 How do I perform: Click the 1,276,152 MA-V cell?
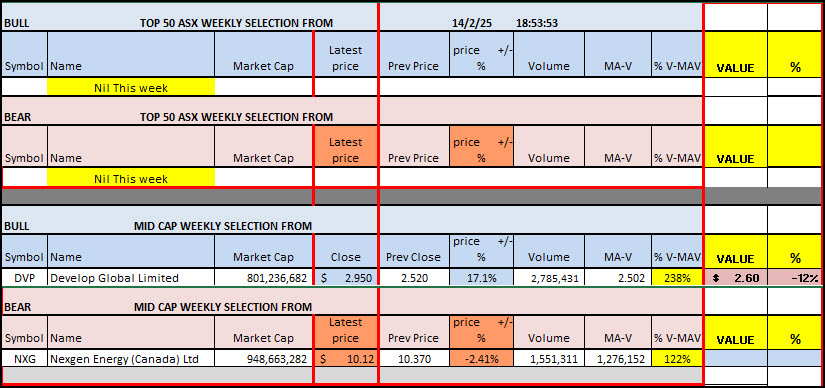click(618, 359)
